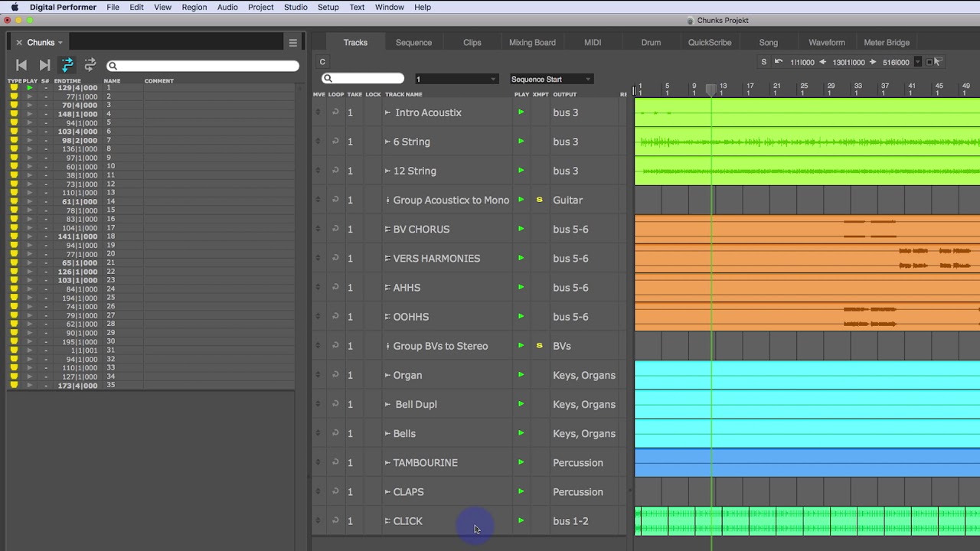
Task: Click the move handle of the CLAPS track
Action: (318, 491)
